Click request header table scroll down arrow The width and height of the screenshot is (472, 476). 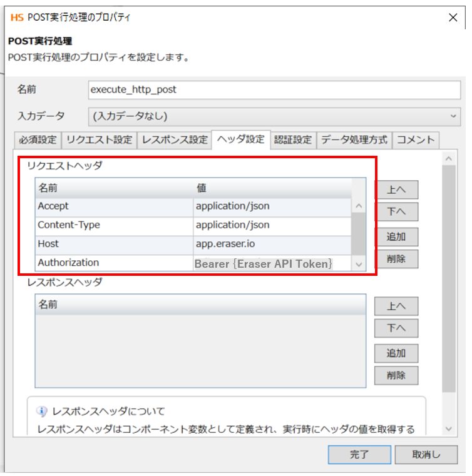pyautogui.click(x=359, y=265)
